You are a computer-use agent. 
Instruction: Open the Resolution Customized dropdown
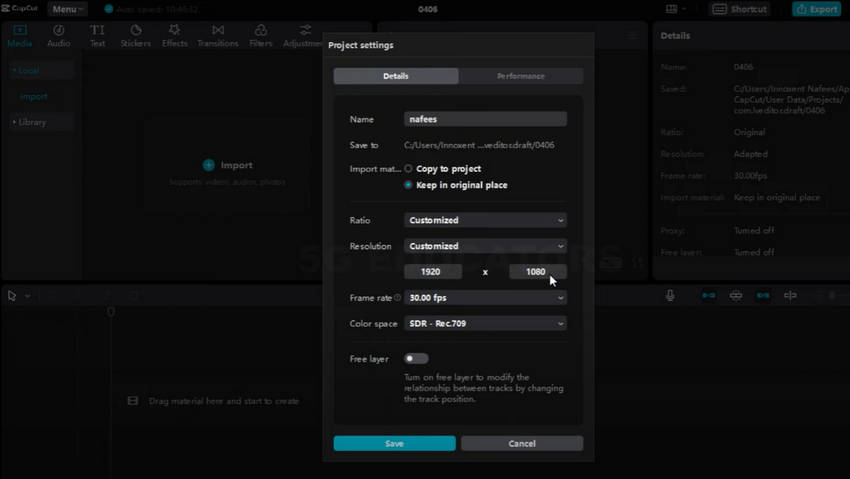(485, 246)
